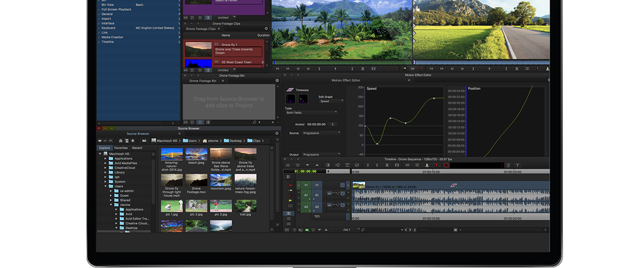This screenshot has height=268, width=644.
Task: Collapse the Users folder in the tree
Action: click(x=105, y=186)
